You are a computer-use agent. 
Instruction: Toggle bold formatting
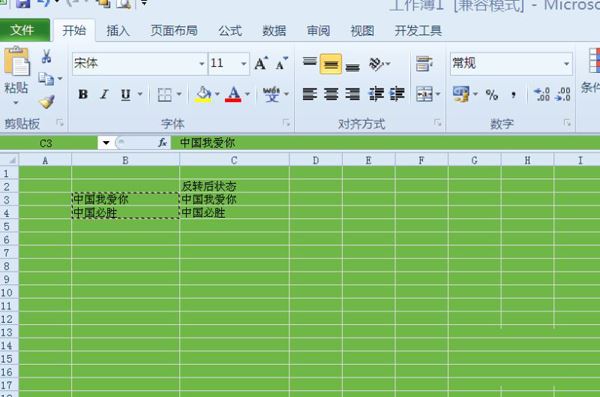coord(83,94)
